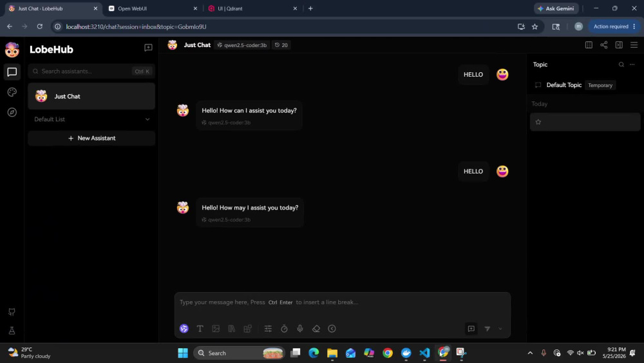Select the Just Chat - LobeHub browser tab
This screenshot has height=363, width=644.
[x=53, y=8]
